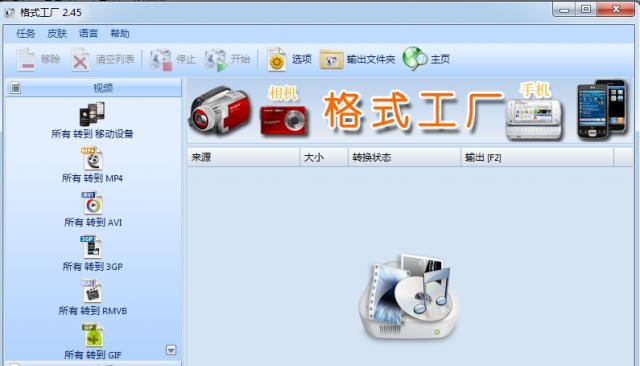Open the 语言 menu
The height and width of the screenshot is (366, 640).
coord(88,33)
